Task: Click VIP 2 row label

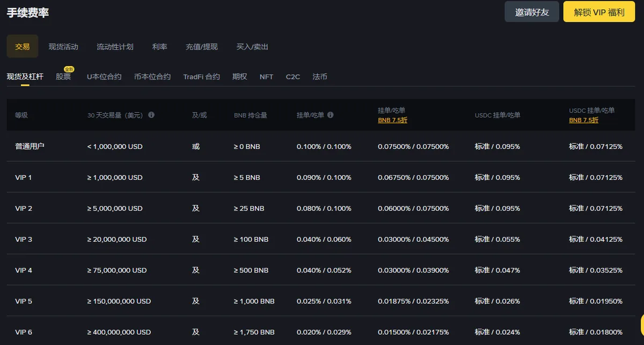Action: pyautogui.click(x=24, y=208)
